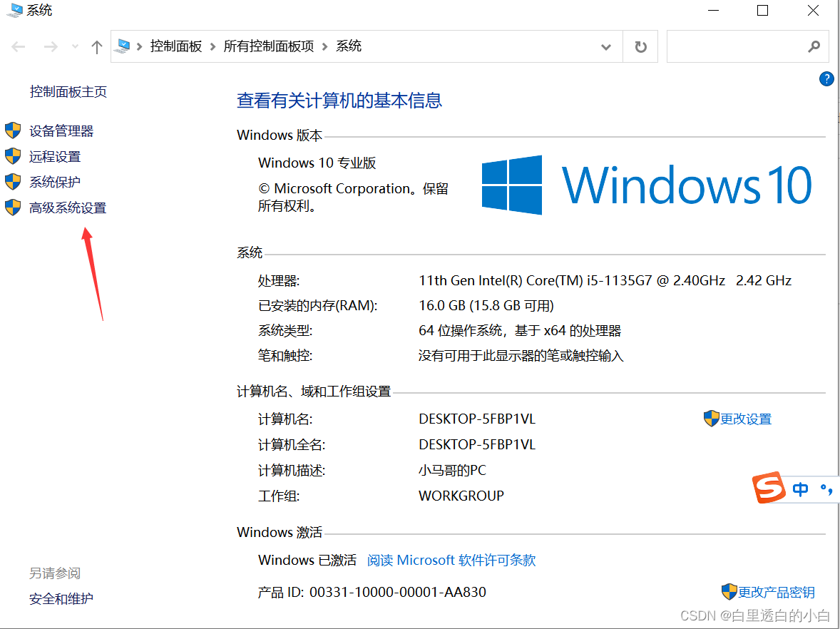Open Remote settings (远程设置) link
Viewport: 840px width, 629px height.
[x=55, y=156]
